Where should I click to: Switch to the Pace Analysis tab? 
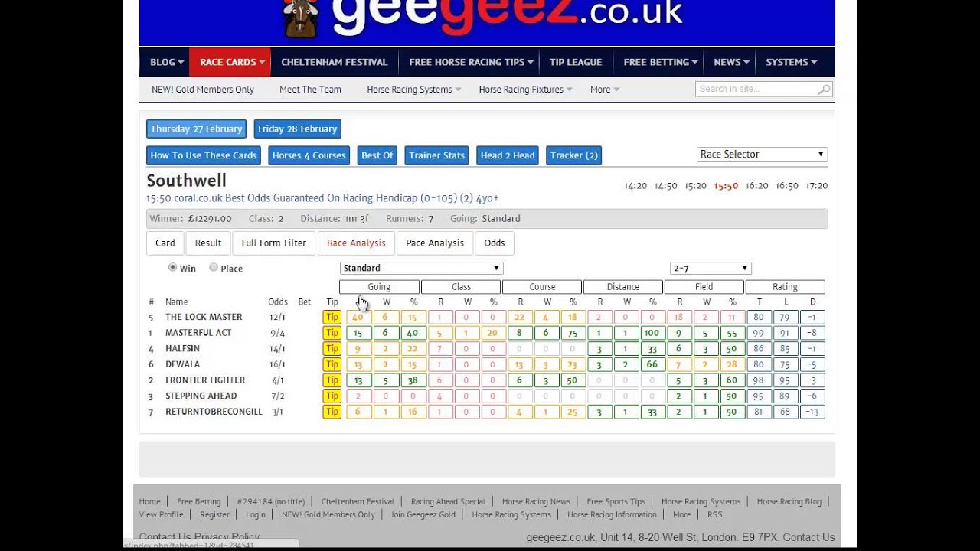click(x=435, y=243)
